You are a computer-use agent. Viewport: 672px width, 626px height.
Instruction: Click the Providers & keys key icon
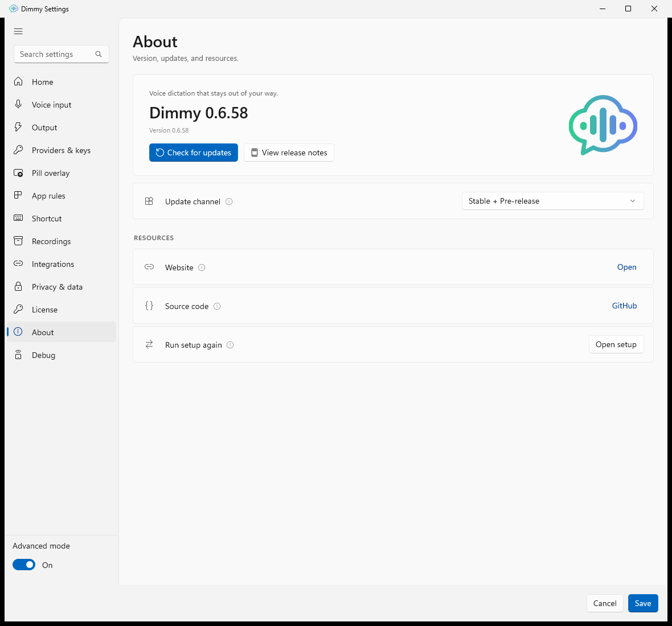tap(18, 150)
